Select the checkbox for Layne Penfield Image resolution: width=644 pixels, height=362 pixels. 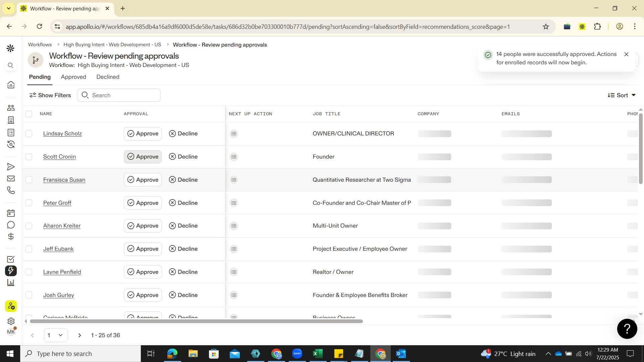click(x=29, y=272)
